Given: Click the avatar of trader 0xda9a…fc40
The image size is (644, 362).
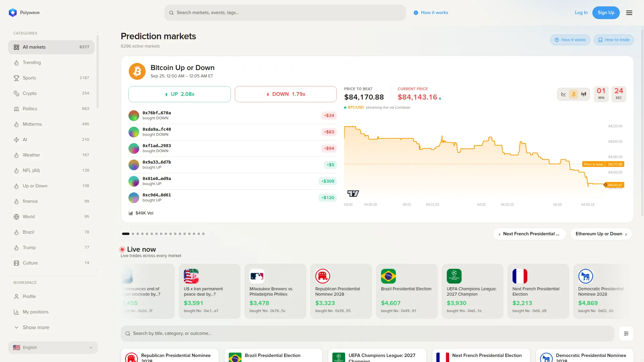Looking at the screenshot, I should click(x=134, y=132).
